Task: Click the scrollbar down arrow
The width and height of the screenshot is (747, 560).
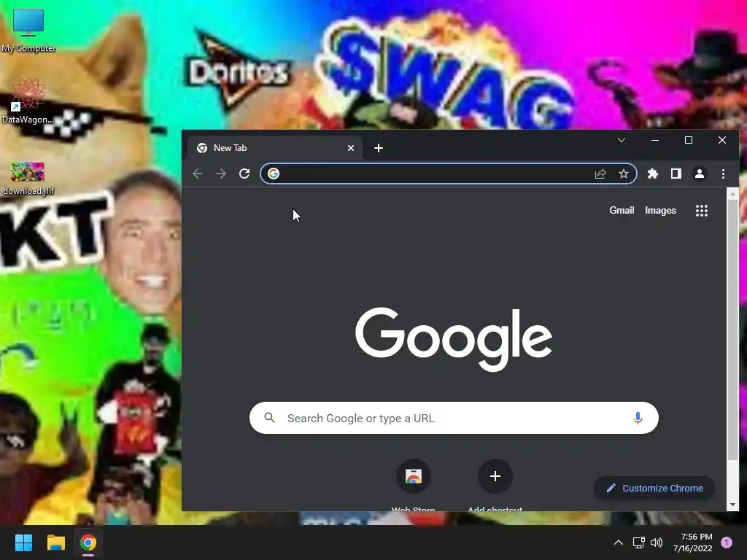Action: 732,505
